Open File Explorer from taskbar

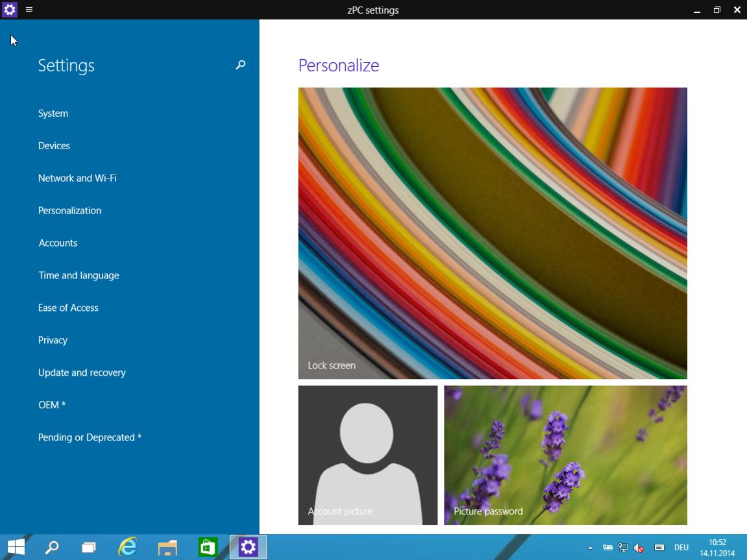[167, 548]
